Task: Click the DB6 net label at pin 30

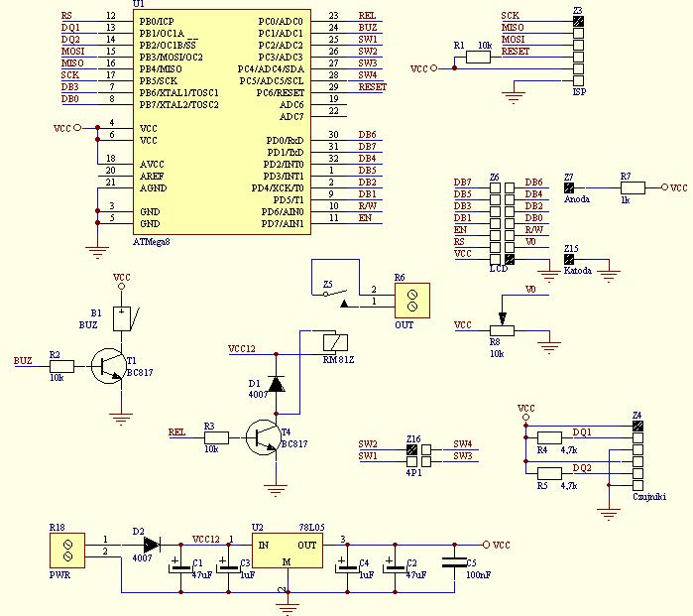Action: [367, 135]
